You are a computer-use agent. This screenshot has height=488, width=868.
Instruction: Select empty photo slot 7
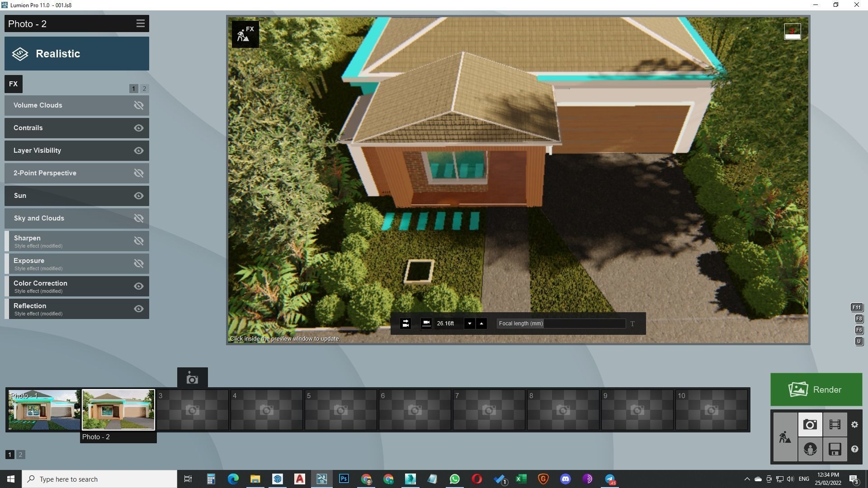(489, 410)
